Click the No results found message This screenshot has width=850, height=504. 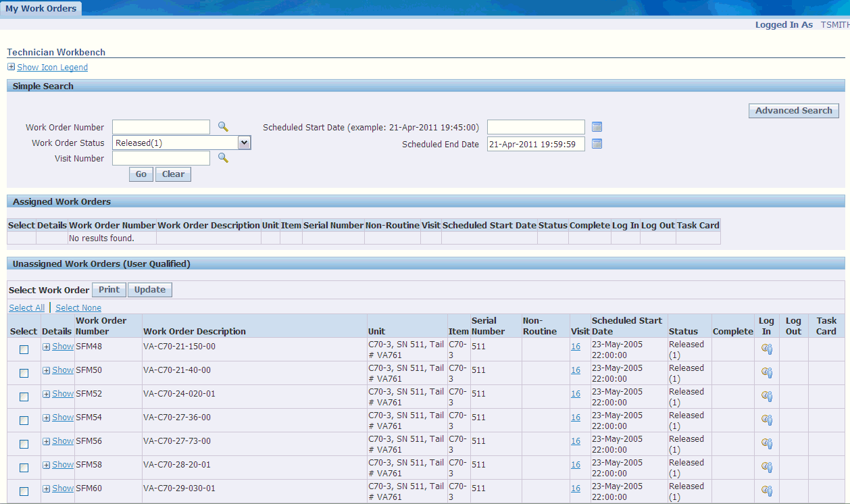point(102,238)
